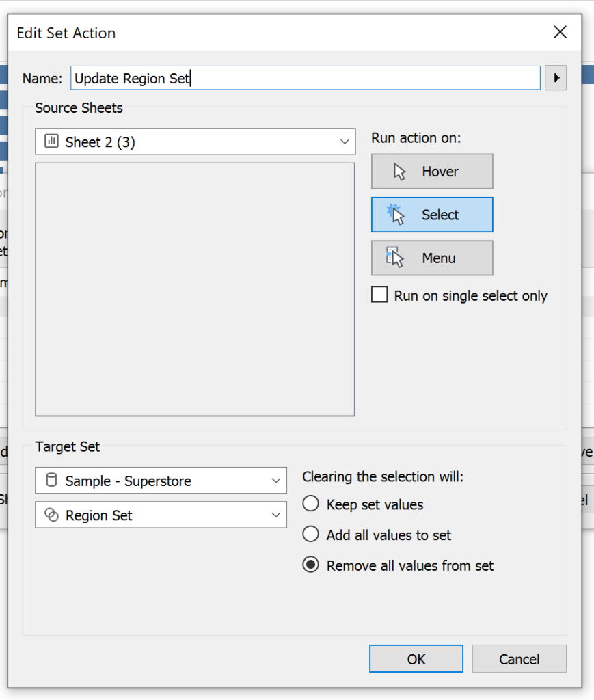Choose Add all values to set
Screen dimensions: 594x700
point(311,535)
